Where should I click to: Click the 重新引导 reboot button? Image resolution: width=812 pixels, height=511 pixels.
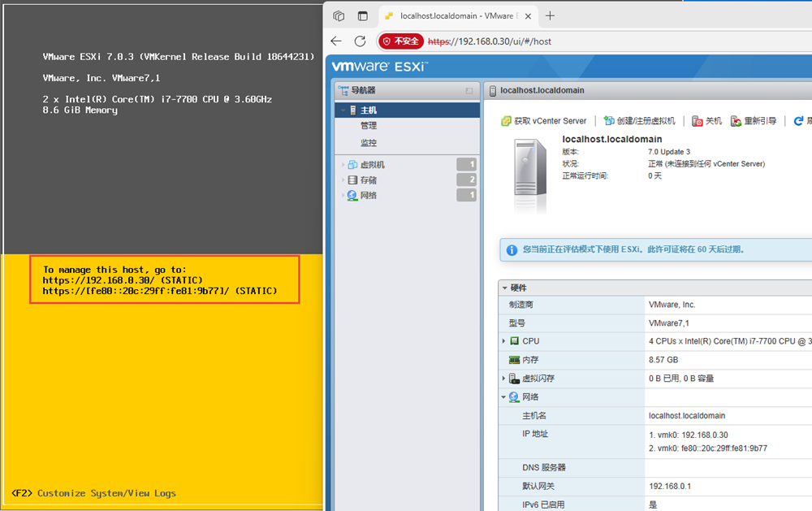pos(754,121)
